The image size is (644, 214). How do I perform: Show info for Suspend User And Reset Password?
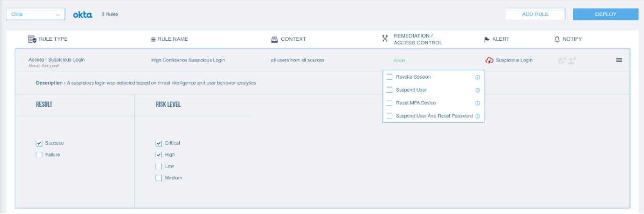click(x=477, y=116)
